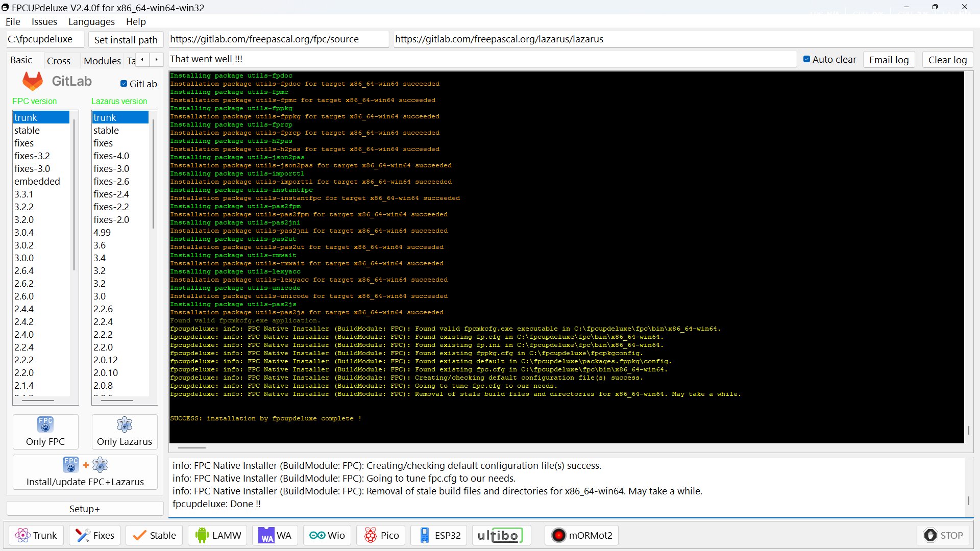This screenshot has height=551, width=980.
Task: Click the WA WebAssembly icon button
Action: (275, 535)
